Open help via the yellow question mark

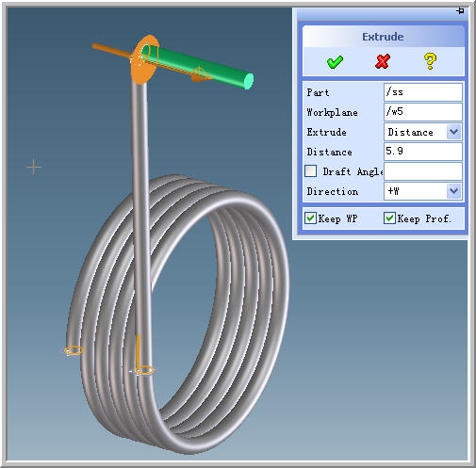(430, 61)
